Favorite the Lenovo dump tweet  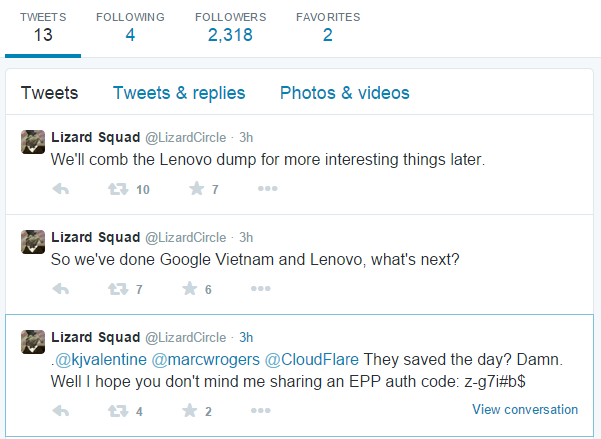195,189
